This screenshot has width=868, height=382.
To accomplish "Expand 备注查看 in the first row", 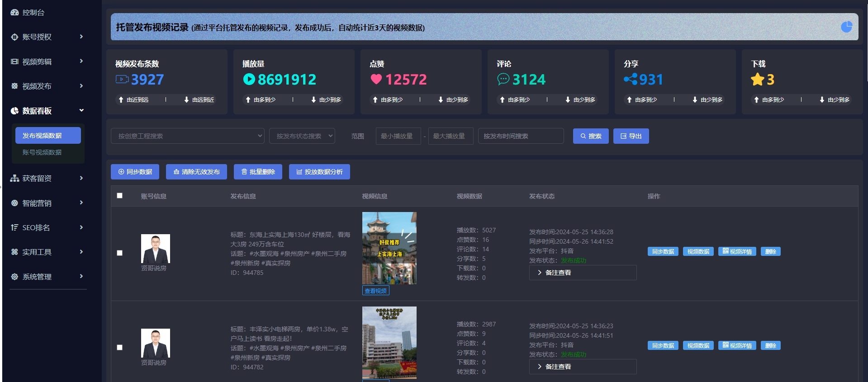I will (x=583, y=273).
